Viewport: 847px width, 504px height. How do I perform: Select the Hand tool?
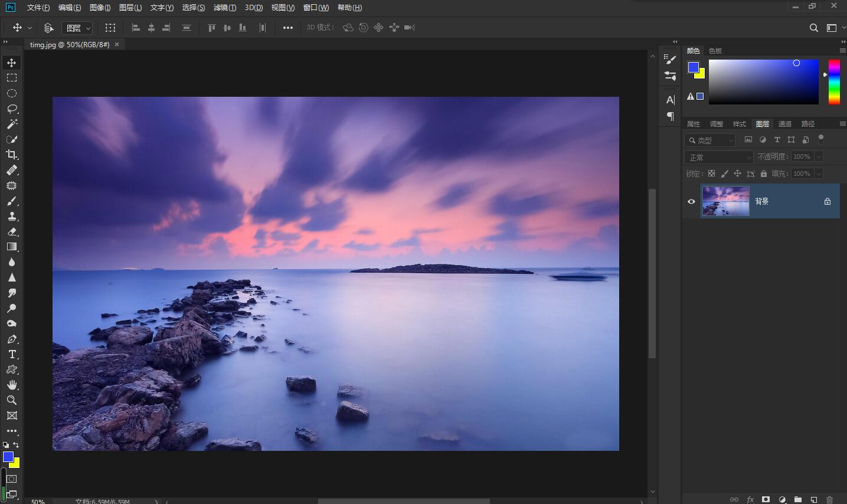click(12, 385)
